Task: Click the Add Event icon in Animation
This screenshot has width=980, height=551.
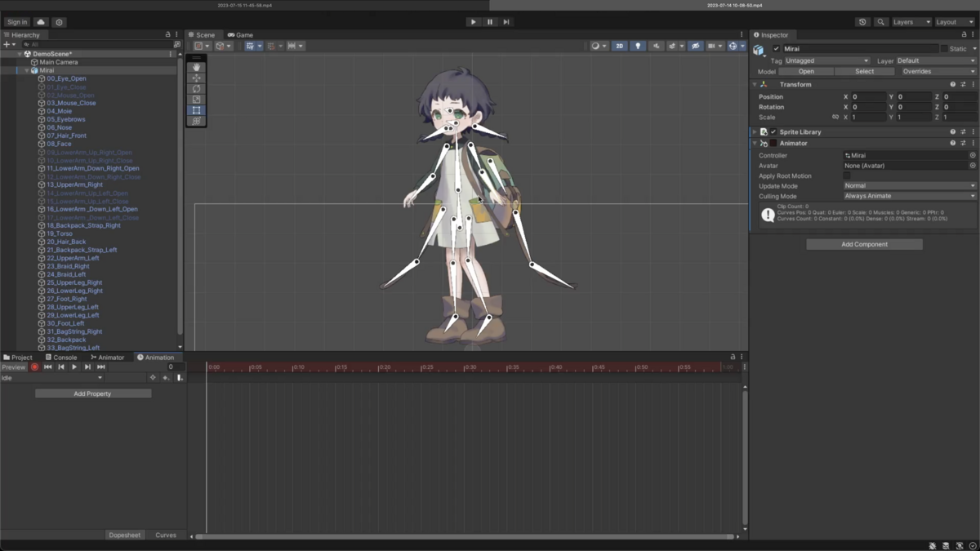Action: point(180,378)
